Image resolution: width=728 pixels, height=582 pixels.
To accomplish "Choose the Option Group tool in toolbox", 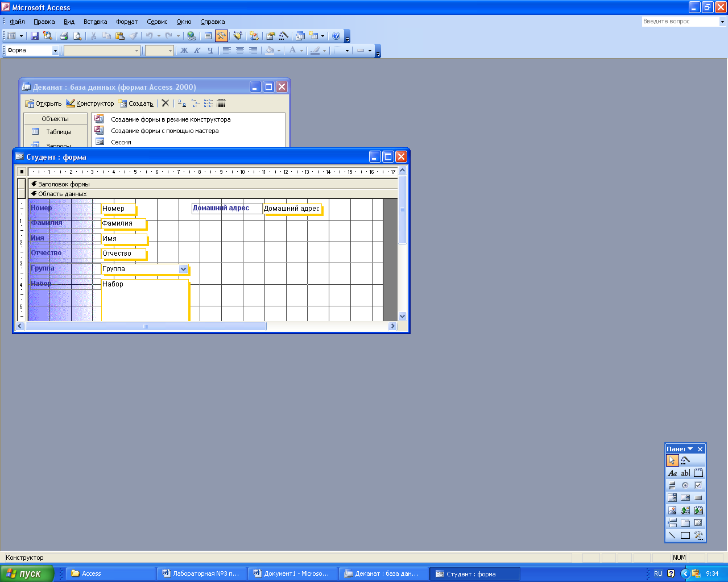I will click(x=698, y=473).
